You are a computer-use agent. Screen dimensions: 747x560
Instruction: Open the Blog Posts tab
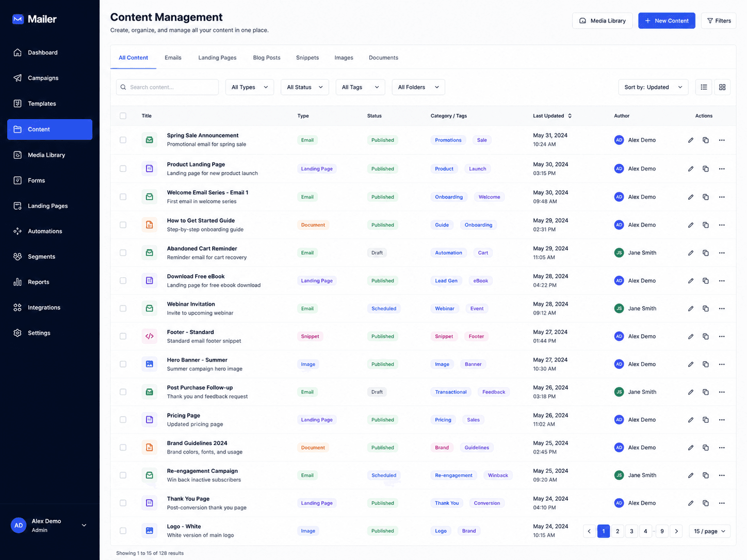click(267, 58)
